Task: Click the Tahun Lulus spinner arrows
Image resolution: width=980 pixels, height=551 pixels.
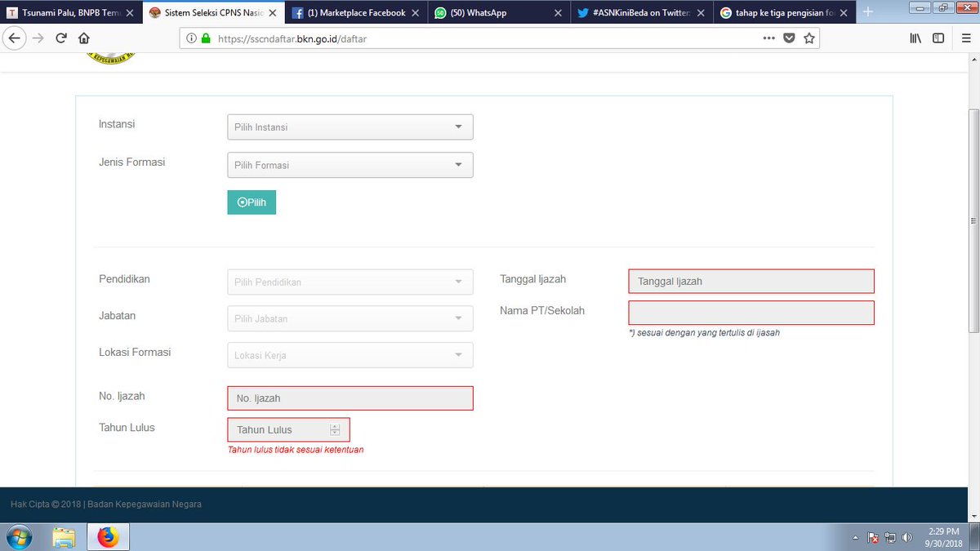Action: click(x=335, y=429)
